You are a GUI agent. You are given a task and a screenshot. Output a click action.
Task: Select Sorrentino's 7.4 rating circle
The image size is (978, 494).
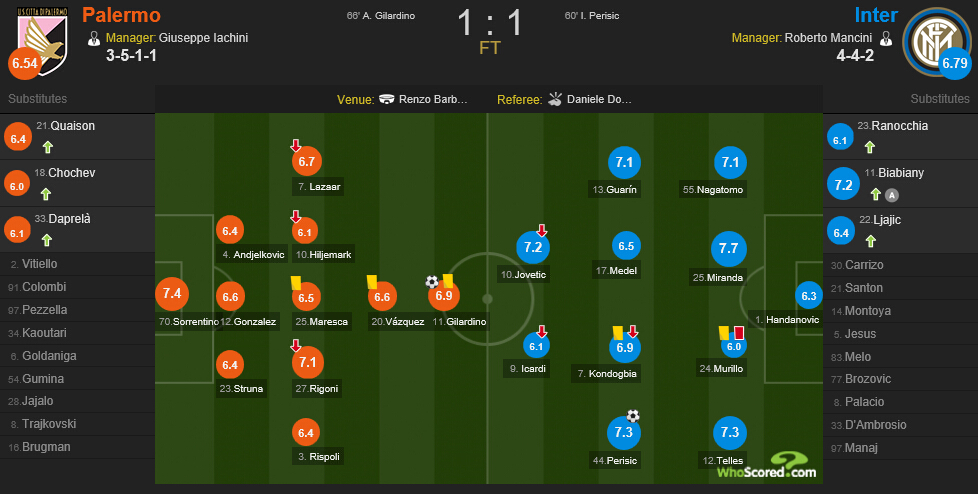tap(172, 293)
